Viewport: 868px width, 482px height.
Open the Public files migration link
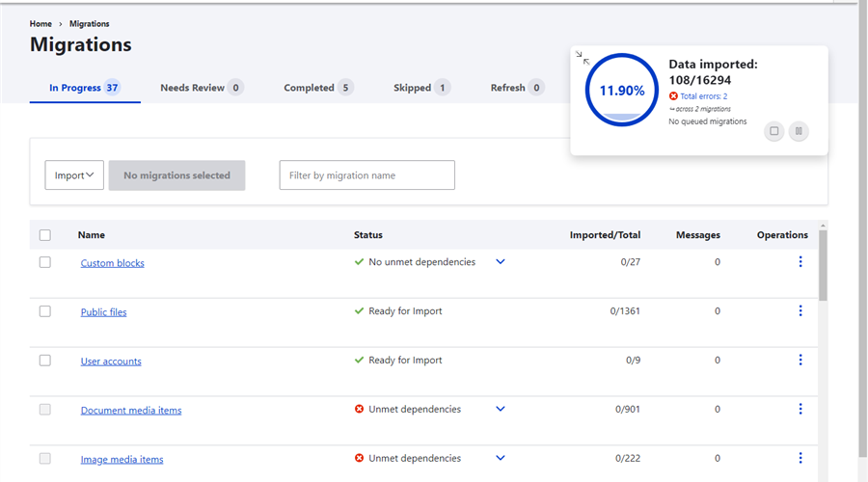pyautogui.click(x=103, y=312)
